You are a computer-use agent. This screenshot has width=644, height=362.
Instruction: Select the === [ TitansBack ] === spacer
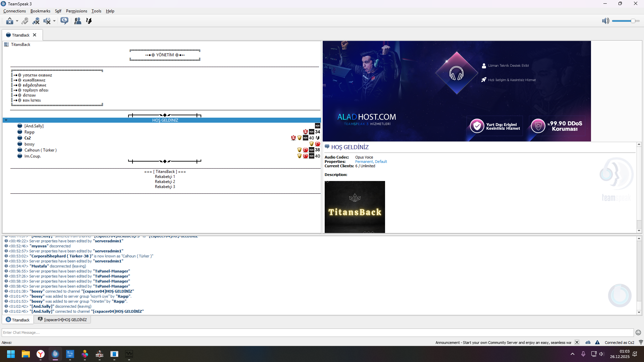click(165, 172)
